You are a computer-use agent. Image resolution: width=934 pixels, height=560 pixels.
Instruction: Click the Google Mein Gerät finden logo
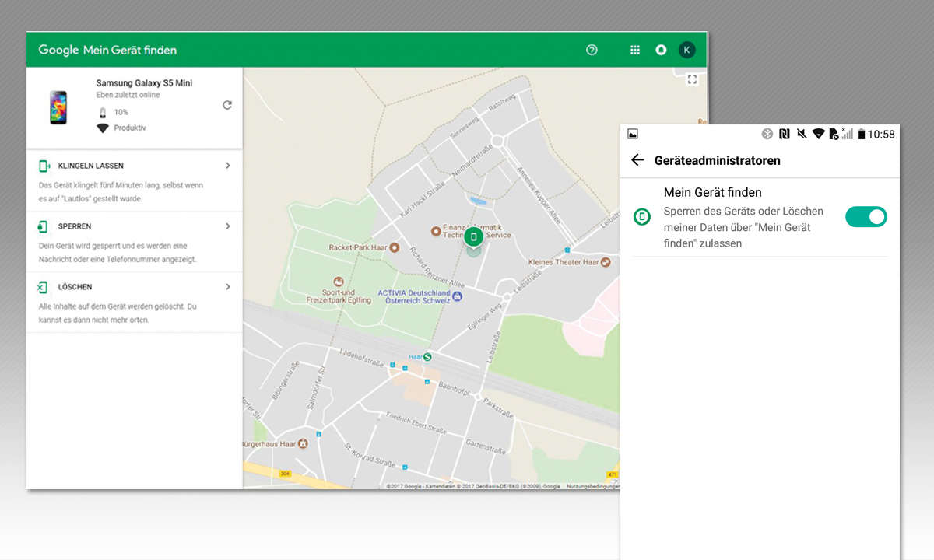(x=107, y=50)
